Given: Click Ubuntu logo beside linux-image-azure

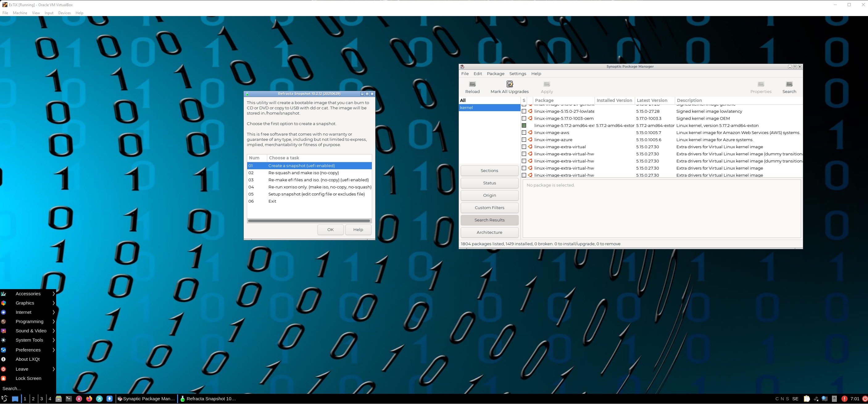Looking at the screenshot, I should 530,140.
